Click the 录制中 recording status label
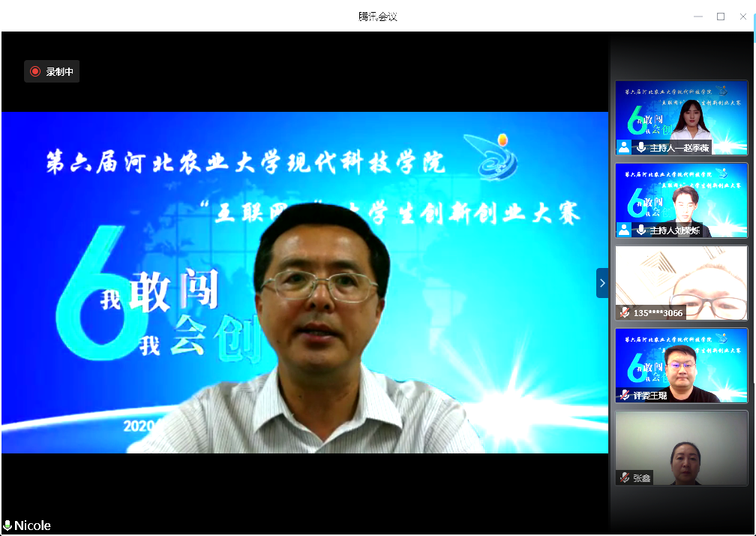 (x=59, y=71)
